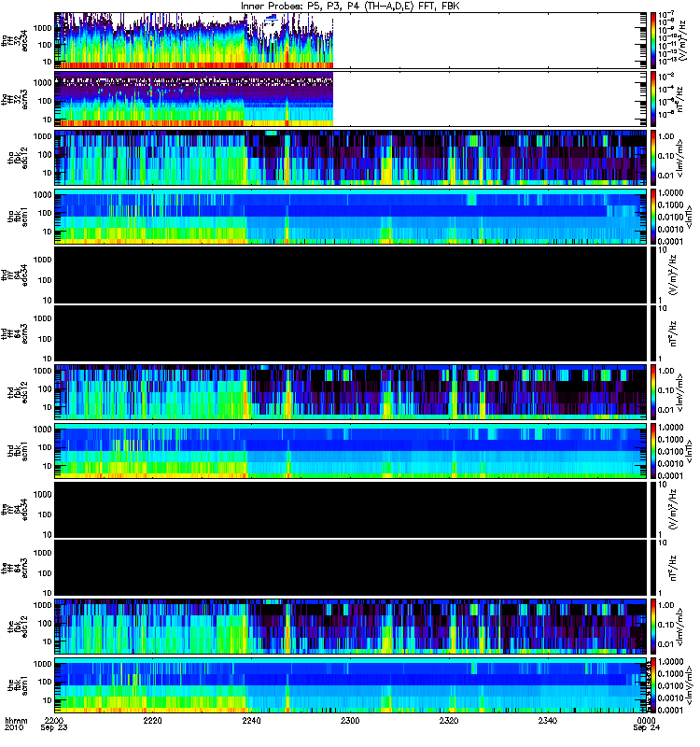Click the '2010' year label
The image size is (700, 747).
[x=13, y=728]
